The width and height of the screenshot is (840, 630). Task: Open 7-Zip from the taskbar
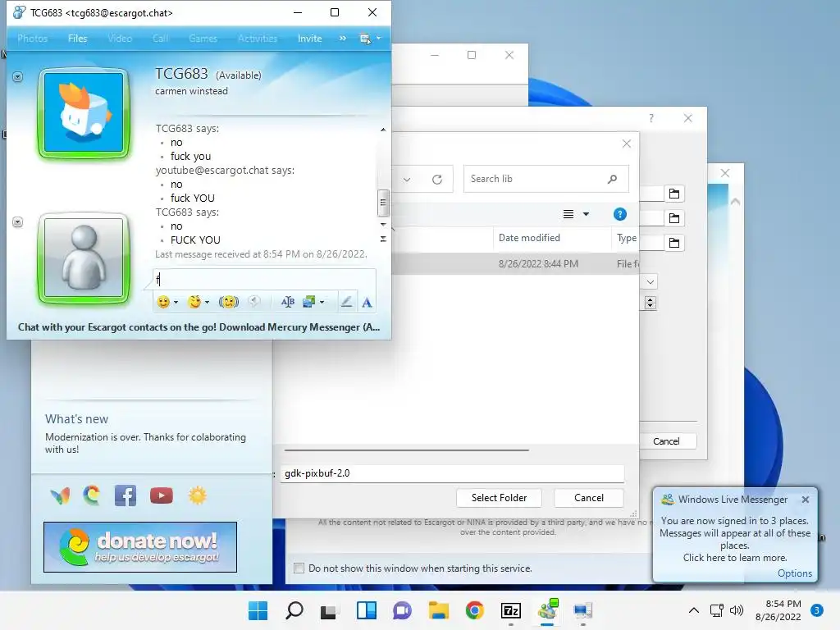(510, 610)
